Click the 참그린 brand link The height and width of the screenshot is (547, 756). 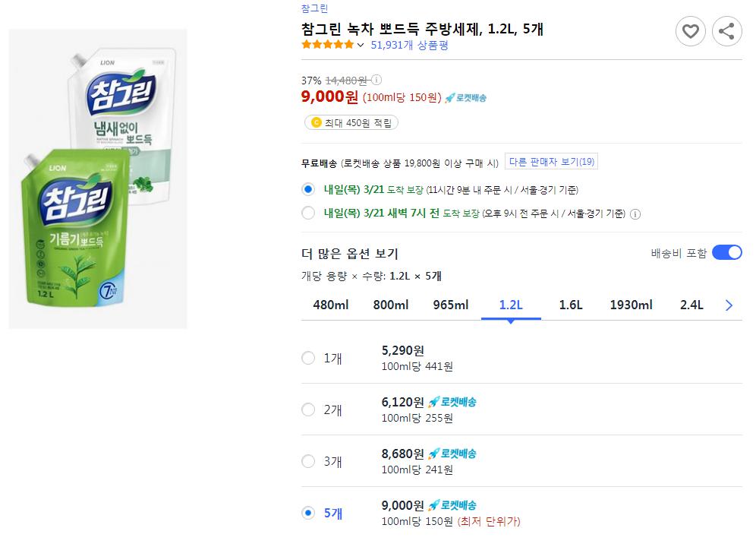click(x=315, y=9)
